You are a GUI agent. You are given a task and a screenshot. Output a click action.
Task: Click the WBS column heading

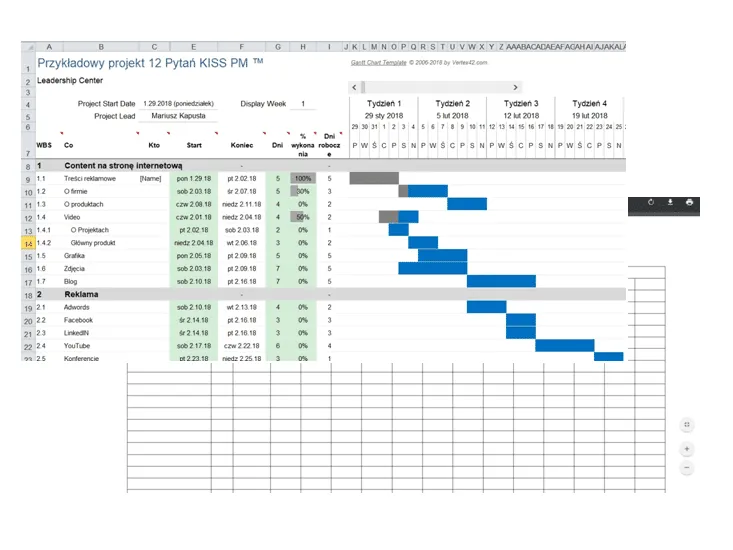[x=44, y=145]
